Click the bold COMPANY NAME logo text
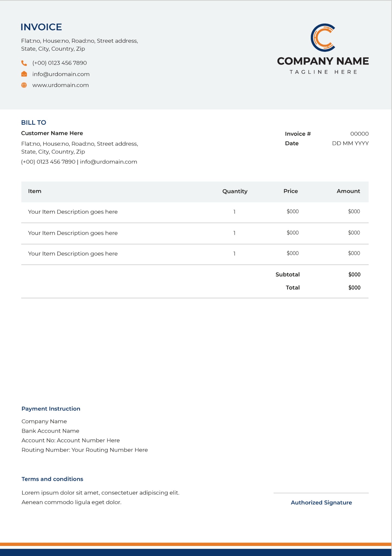 pyautogui.click(x=323, y=61)
